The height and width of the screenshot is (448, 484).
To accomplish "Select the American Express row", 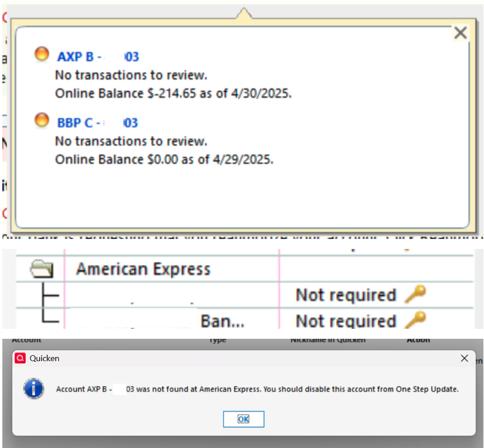I will 245,268.
